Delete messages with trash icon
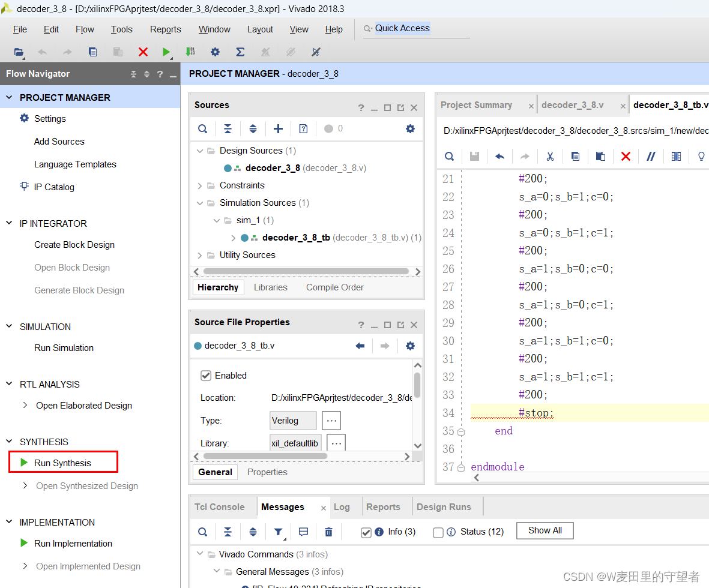Viewport: 709px width, 588px height. [x=329, y=532]
